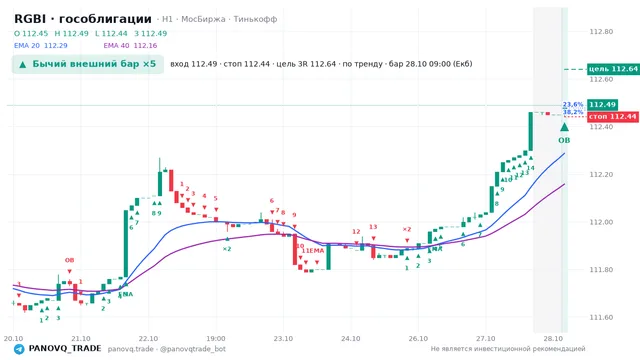Click the L 112.44 low value
The height and width of the screenshot is (360, 640).
pos(111,33)
